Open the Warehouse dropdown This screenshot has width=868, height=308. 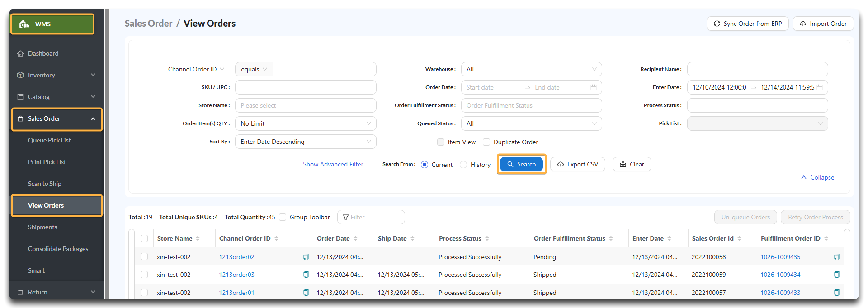pyautogui.click(x=532, y=69)
